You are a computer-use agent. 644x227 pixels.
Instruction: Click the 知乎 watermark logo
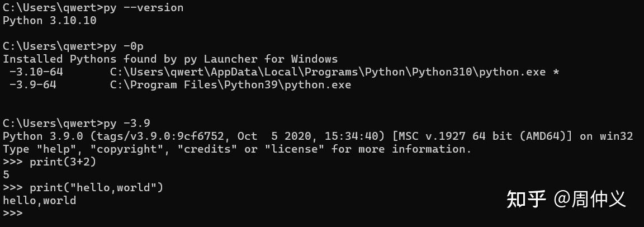[x=526, y=199]
